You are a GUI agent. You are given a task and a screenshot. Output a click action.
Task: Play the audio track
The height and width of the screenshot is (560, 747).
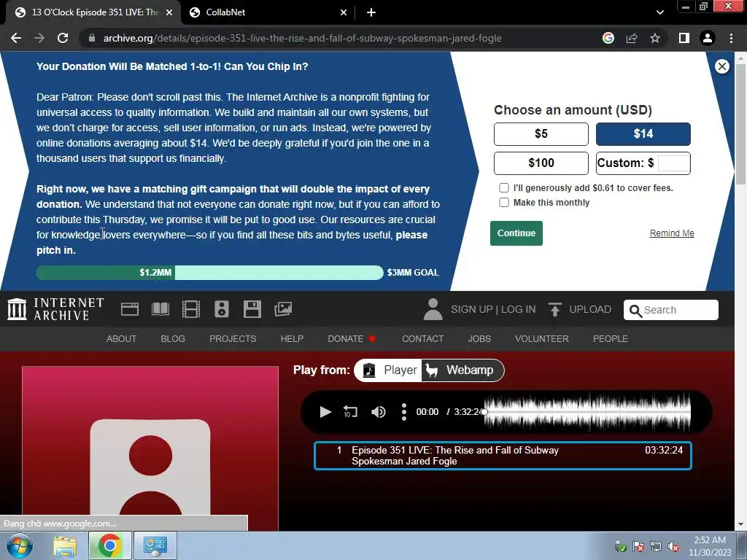tap(325, 412)
